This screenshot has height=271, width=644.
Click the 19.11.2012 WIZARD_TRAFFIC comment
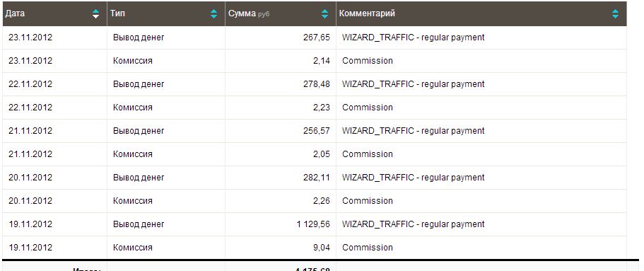click(x=413, y=224)
